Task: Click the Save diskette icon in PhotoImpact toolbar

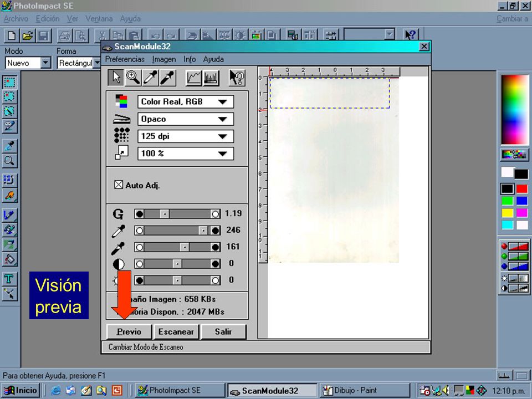Action: click(44, 35)
